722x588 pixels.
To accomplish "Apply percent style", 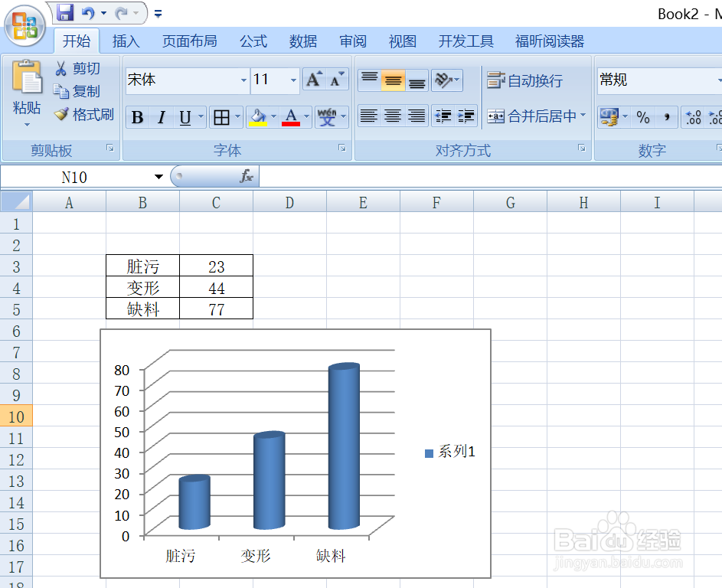I will coord(643,117).
